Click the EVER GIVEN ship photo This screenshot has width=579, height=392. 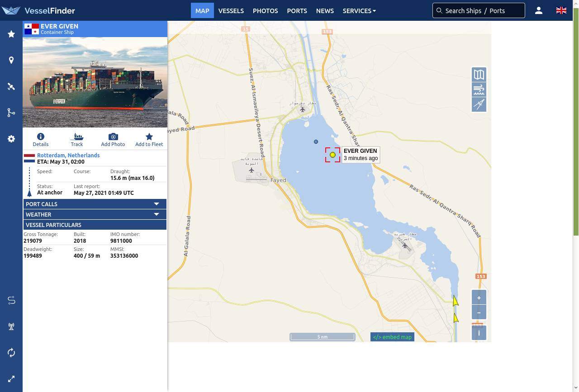click(x=95, y=82)
